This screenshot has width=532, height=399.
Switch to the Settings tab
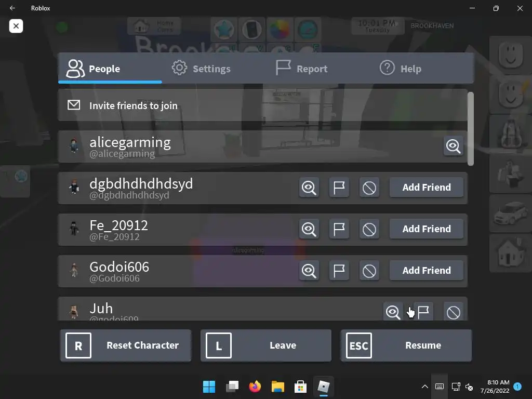tap(201, 69)
